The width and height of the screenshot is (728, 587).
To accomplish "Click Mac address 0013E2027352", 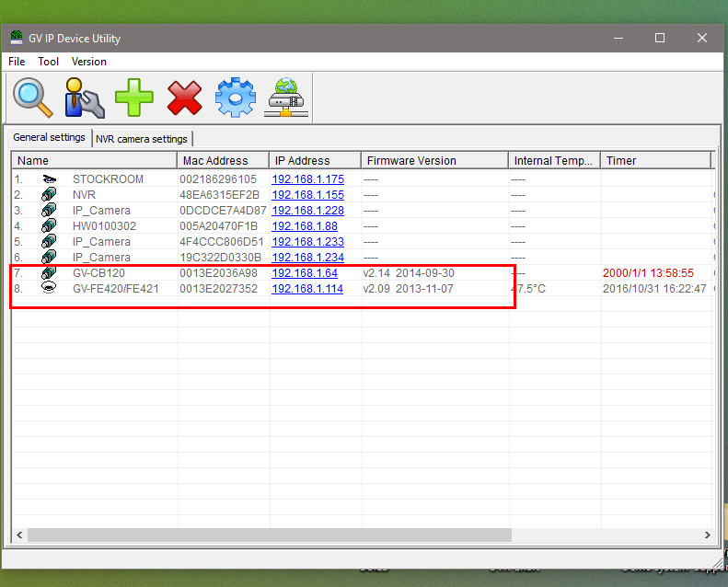I will 218,289.
